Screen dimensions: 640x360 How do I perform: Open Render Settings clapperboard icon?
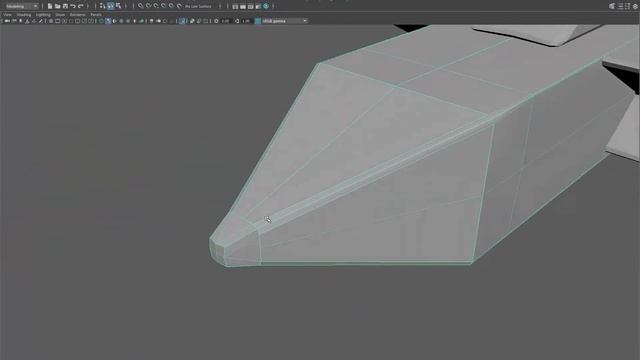pyautogui.click(x=258, y=7)
